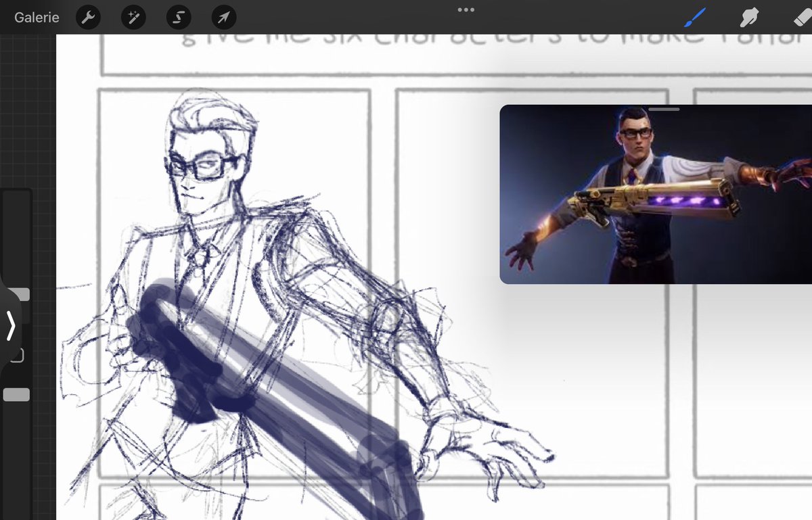Viewport: 812px width, 520px height.
Task: Tap the square modify button on sidebar
Action: [18, 355]
